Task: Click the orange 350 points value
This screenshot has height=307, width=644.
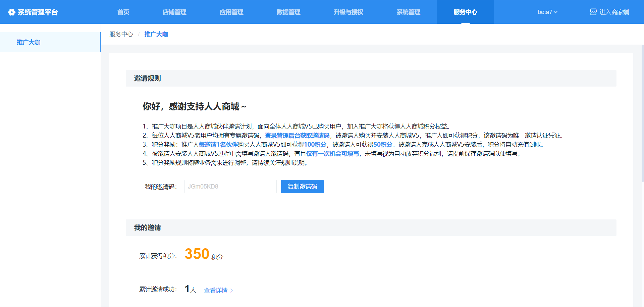Action: pyautogui.click(x=197, y=254)
